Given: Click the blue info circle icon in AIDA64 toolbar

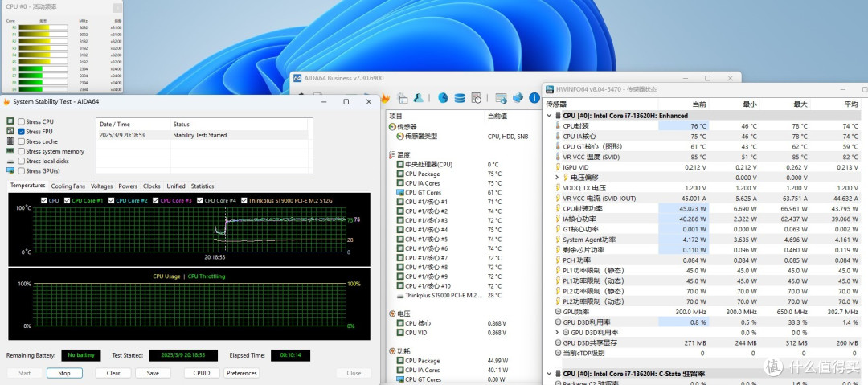Looking at the screenshot, I should [x=534, y=98].
